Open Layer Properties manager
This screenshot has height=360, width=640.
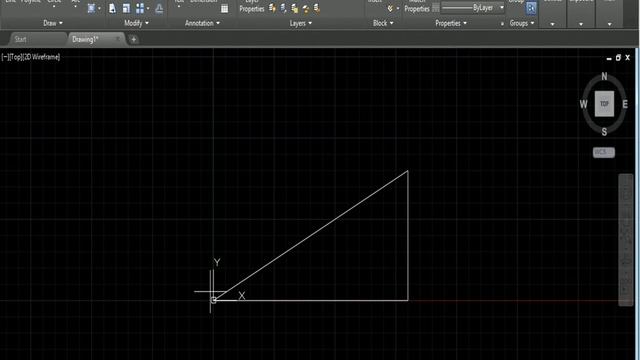pyautogui.click(x=252, y=7)
